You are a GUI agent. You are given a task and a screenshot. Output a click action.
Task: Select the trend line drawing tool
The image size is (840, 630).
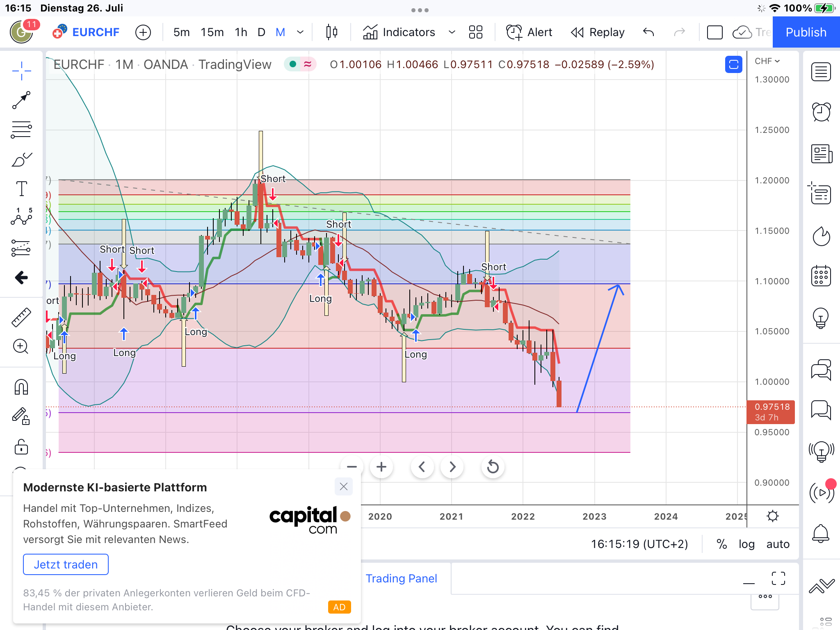(21, 100)
